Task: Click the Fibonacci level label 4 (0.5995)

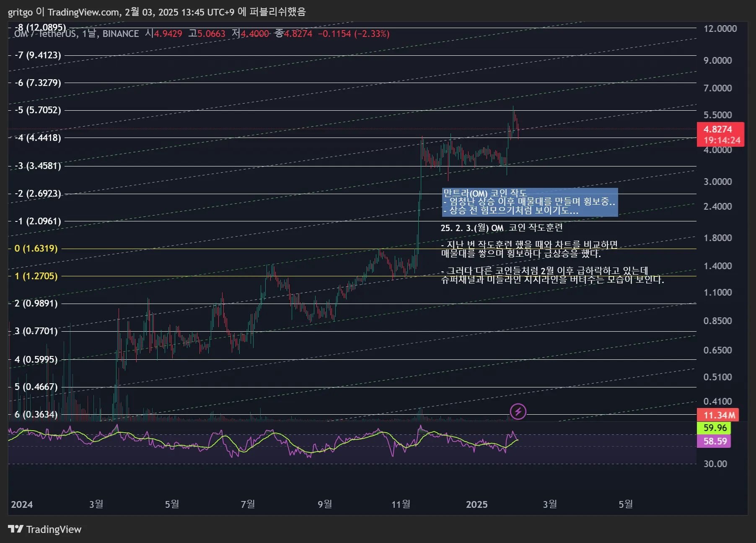Action: [x=36, y=359]
